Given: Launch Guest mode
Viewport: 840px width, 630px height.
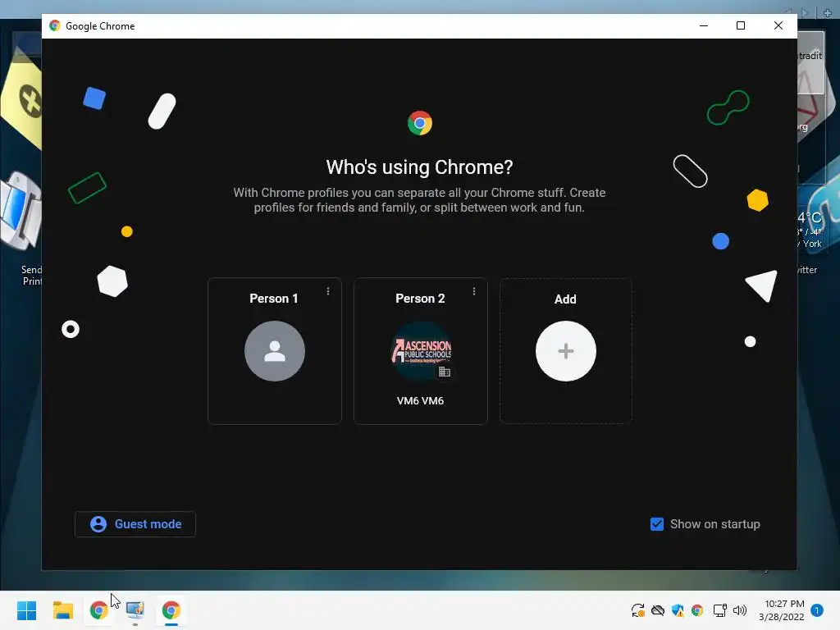Looking at the screenshot, I should coord(135,524).
